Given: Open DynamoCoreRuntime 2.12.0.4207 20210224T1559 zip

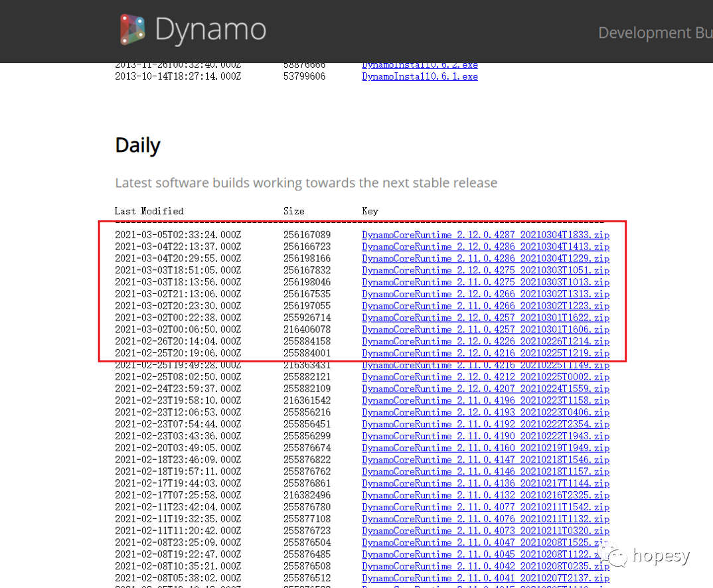Looking at the screenshot, I should pos(485,389).
